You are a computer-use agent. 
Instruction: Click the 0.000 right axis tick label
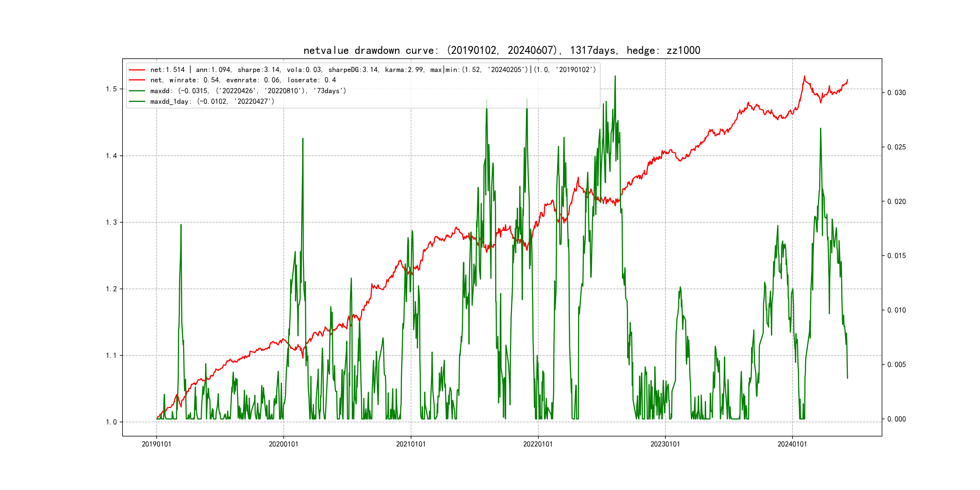click(x=896, y=419)
